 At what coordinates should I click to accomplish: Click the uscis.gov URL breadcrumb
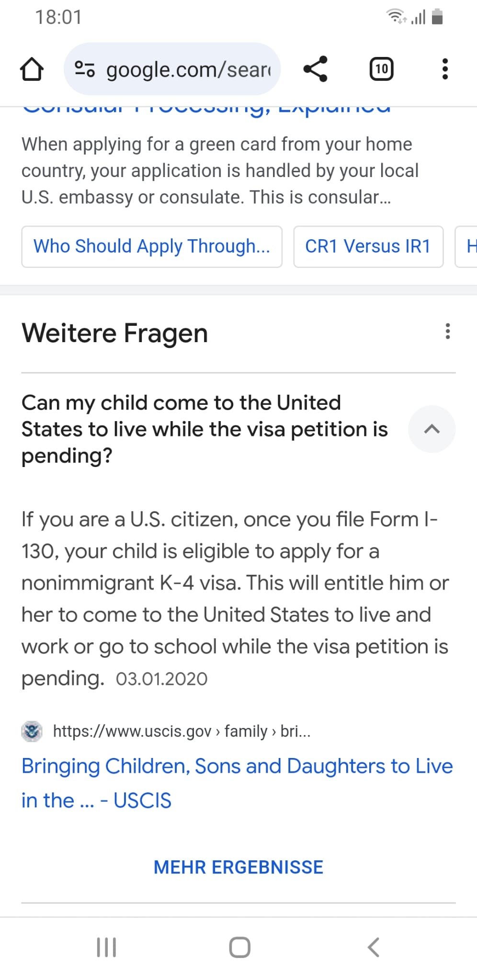click(182, 731)
